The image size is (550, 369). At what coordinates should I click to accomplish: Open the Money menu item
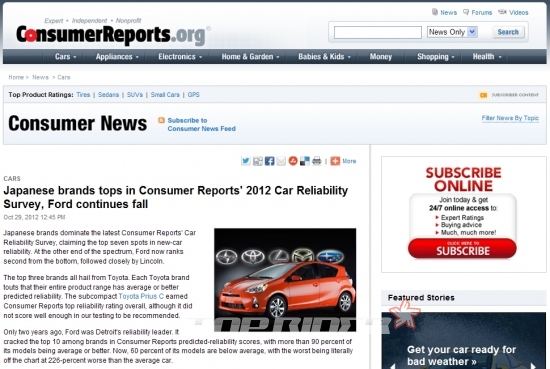[x=381, y=56]
